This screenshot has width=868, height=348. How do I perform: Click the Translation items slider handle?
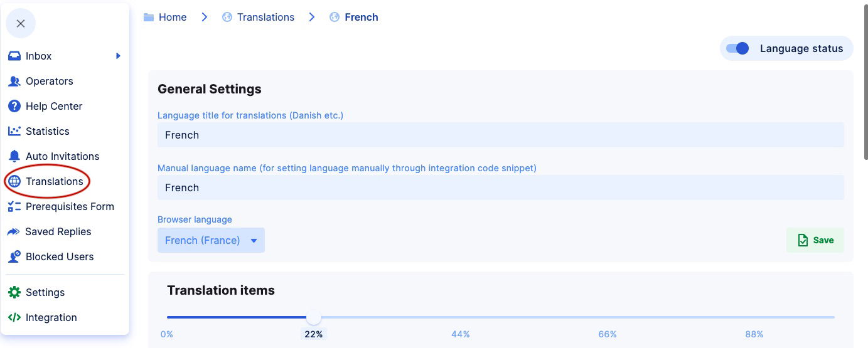[314, 317]
